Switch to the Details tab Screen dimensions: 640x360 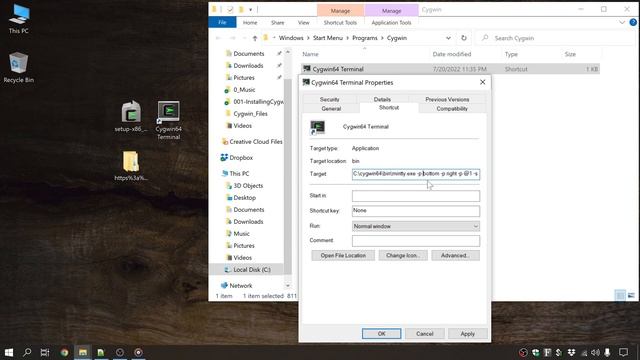click(x=382, y=99)
